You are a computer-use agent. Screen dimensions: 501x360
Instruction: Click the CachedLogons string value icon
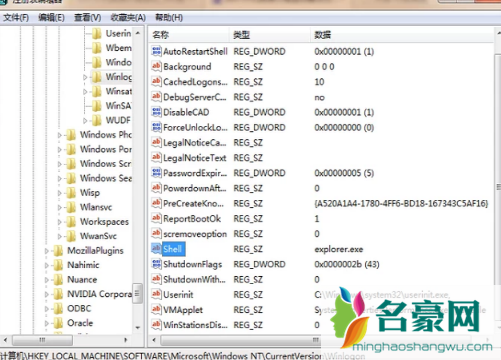coord(156,81)
